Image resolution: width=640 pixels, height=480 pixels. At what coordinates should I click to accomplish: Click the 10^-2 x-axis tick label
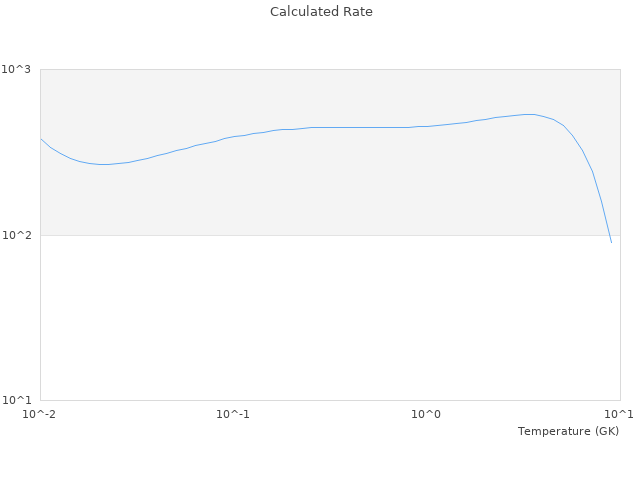click(x=40, y=414)
